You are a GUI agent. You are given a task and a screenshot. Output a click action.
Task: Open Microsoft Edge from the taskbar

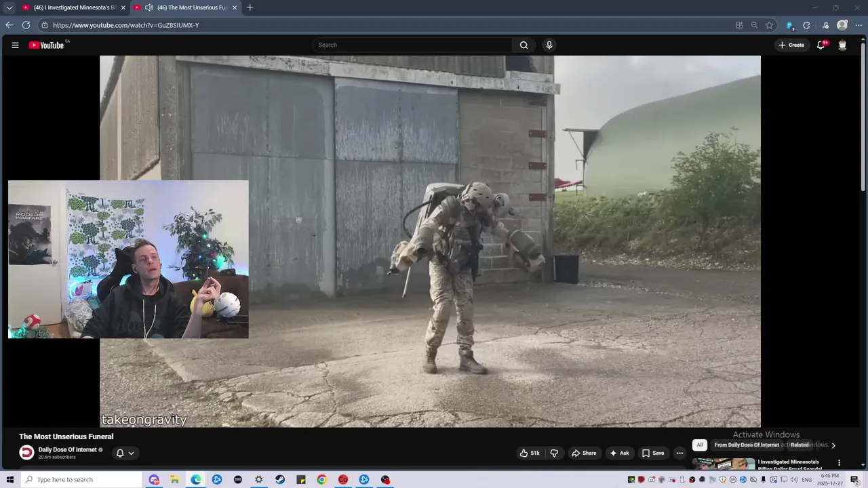pos(196,479)
